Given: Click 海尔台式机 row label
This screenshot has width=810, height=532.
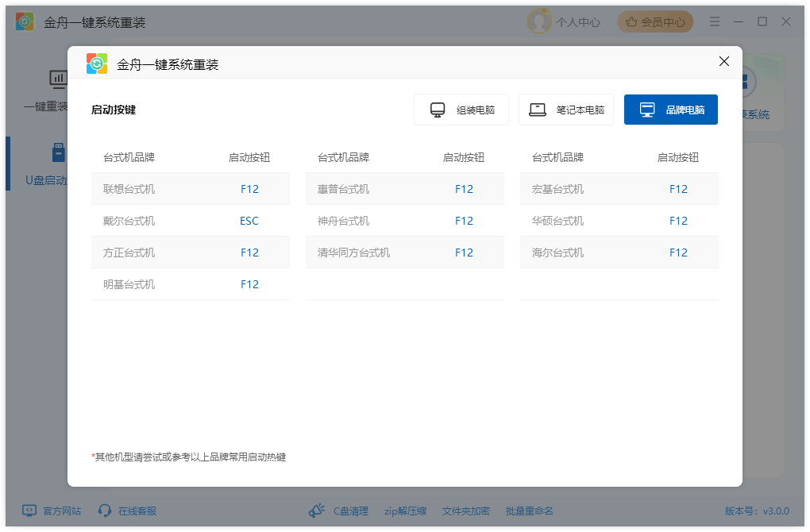Looking at the screenshot, I should 558,253.
